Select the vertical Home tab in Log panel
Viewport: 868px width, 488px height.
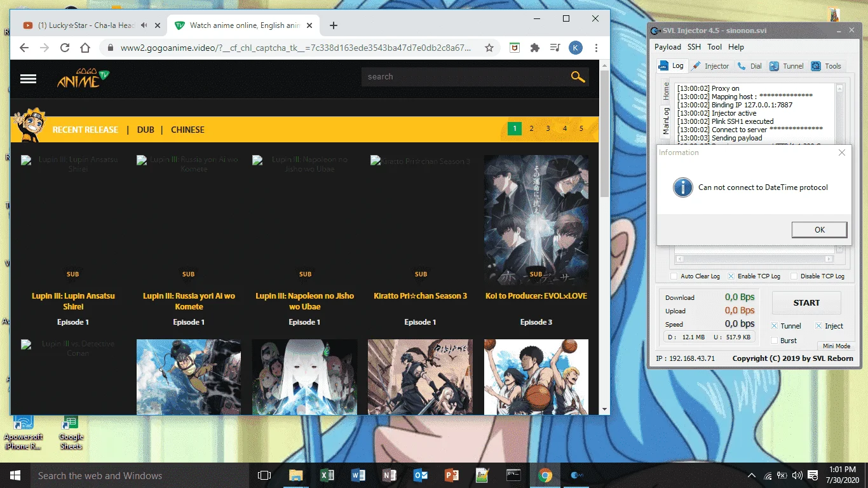coord(666,91)
